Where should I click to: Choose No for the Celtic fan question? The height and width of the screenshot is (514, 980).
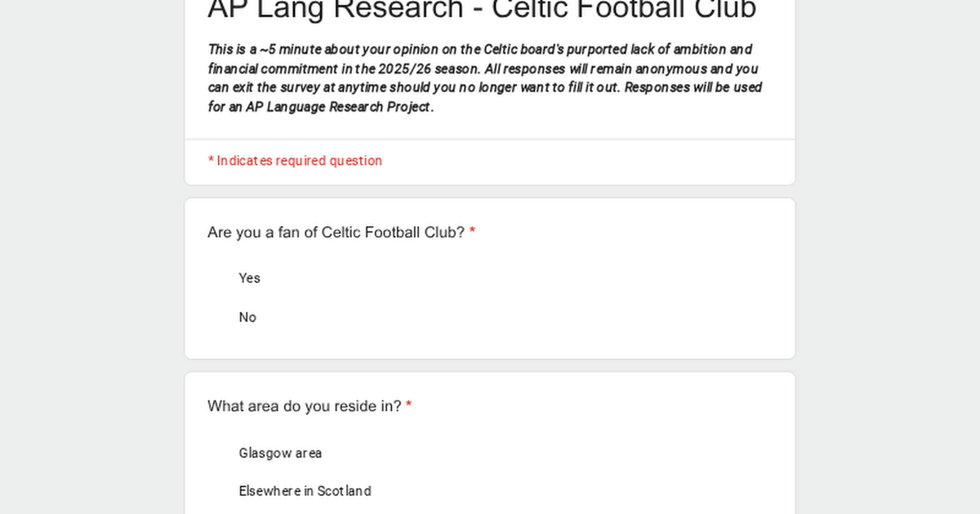pos(247,317)
